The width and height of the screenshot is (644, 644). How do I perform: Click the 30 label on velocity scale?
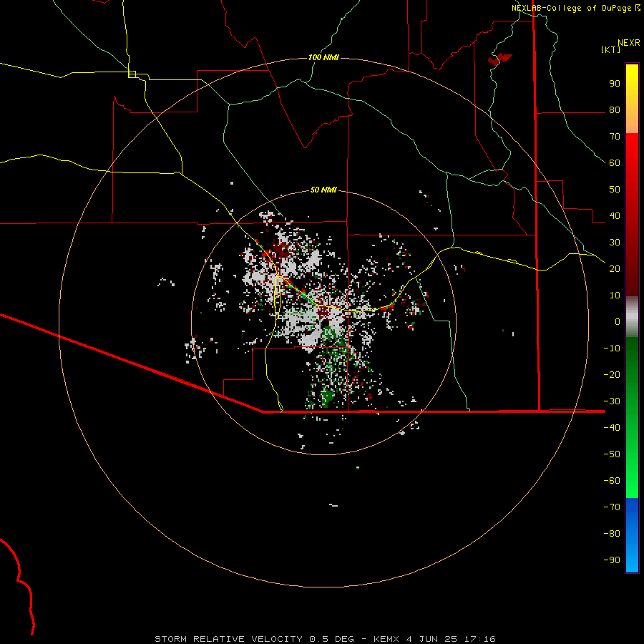pyautogui.click(x=615, y=243)
